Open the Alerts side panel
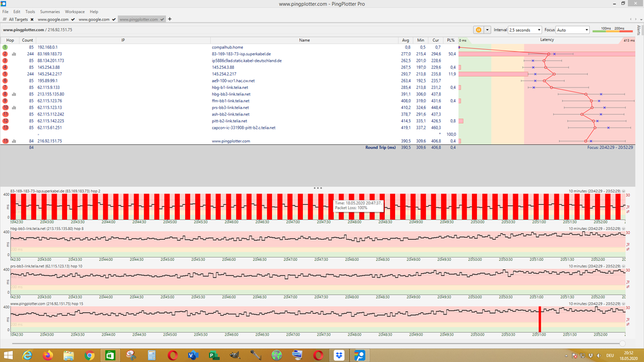Screen dimensions: 644x362 pyautogui.click(x=639, y=30)
